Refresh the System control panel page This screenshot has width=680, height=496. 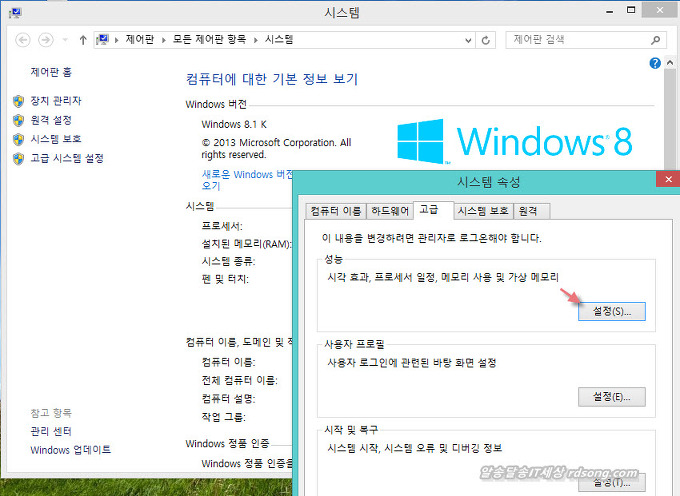coord(485,40)
